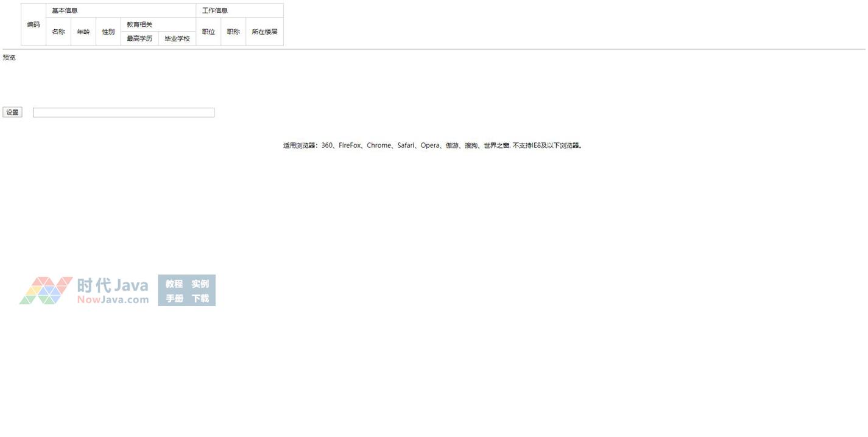Open 实例 in the NowJava watermark

tap(200, 284)
